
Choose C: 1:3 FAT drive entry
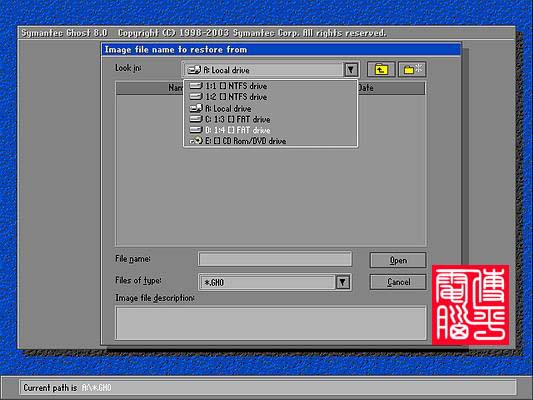tap(270, 119)
